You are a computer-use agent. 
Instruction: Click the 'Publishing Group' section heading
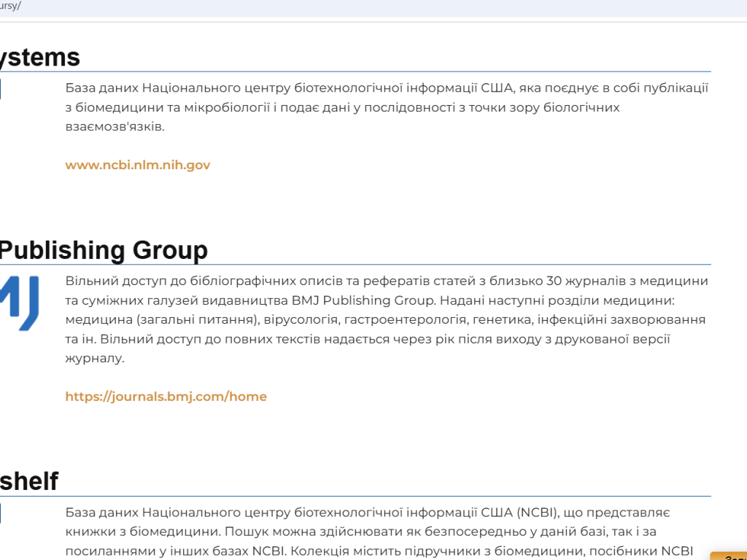pyautogui.click(x=104, y=251)
